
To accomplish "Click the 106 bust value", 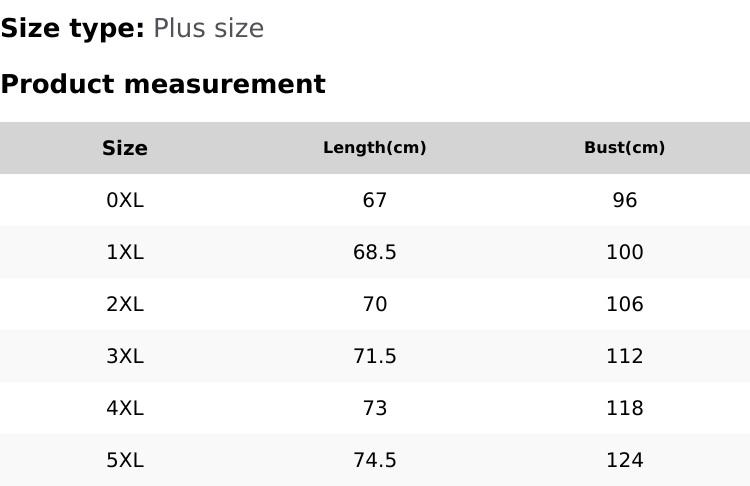I will [x=625, y=304].
